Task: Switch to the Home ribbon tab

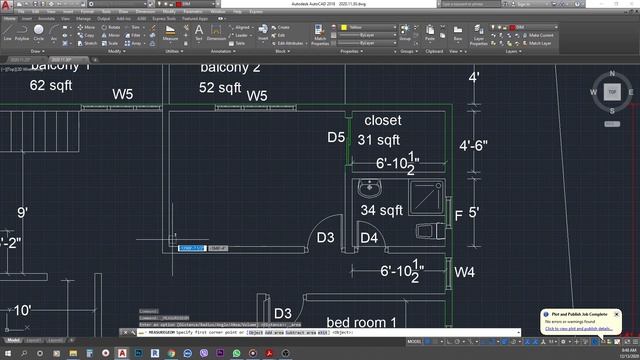Action: point(9,18)
